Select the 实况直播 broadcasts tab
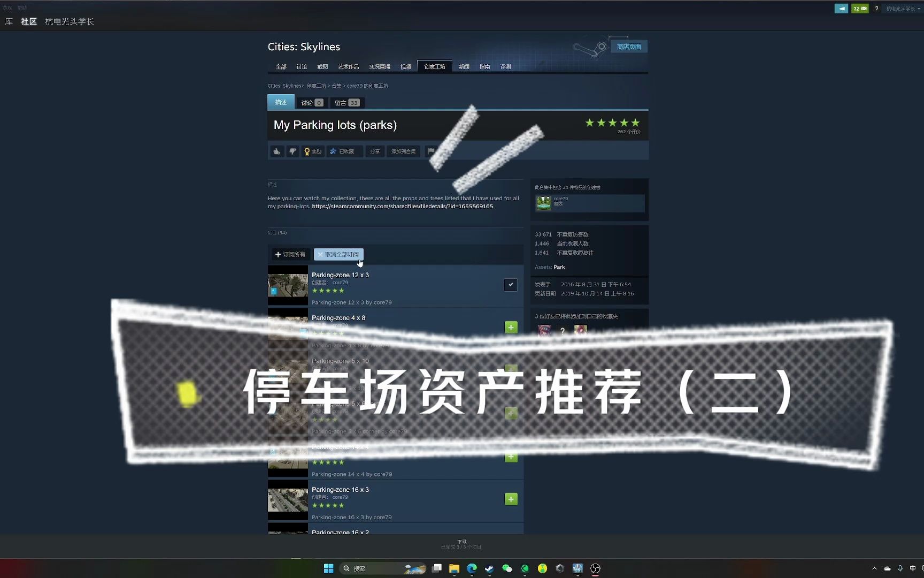The height and width of the screenshot is (578, 924). [x=379, y=66]
